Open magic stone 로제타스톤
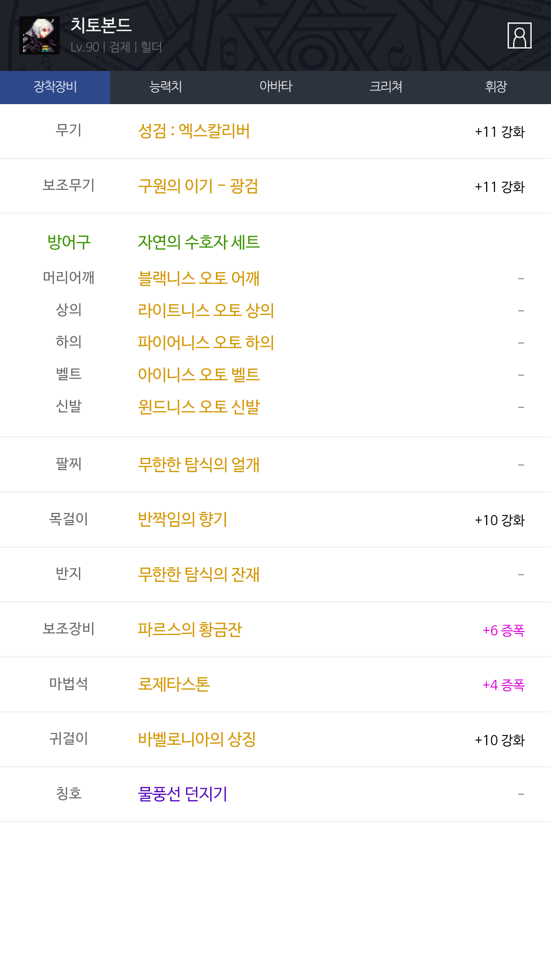551x980 pixels. pyautogui.click(x=174, y=684)
